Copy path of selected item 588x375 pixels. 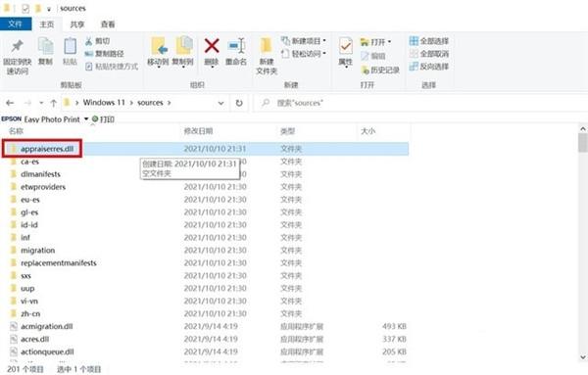coord(104,54)
